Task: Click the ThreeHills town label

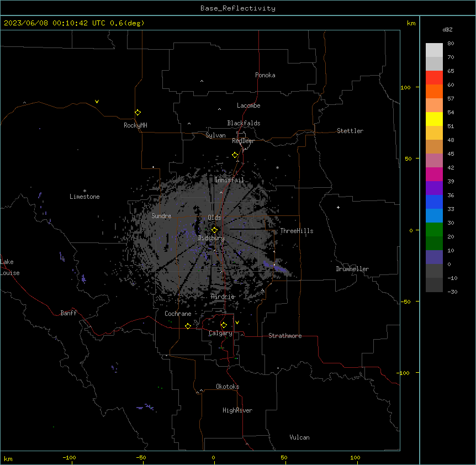Action: (297, 231)
